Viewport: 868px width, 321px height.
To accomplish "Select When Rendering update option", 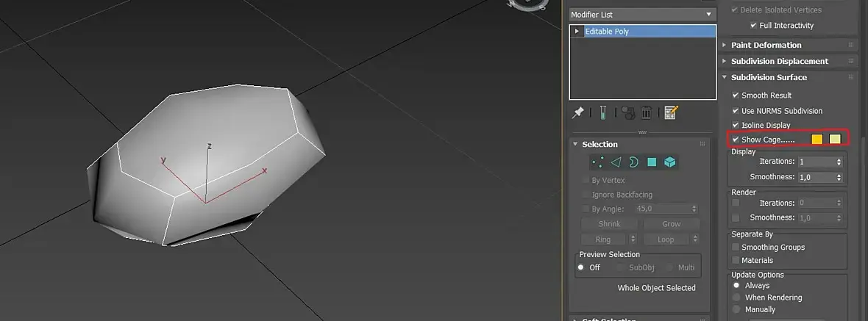I will pyautogui.click(x=736, y=297).
